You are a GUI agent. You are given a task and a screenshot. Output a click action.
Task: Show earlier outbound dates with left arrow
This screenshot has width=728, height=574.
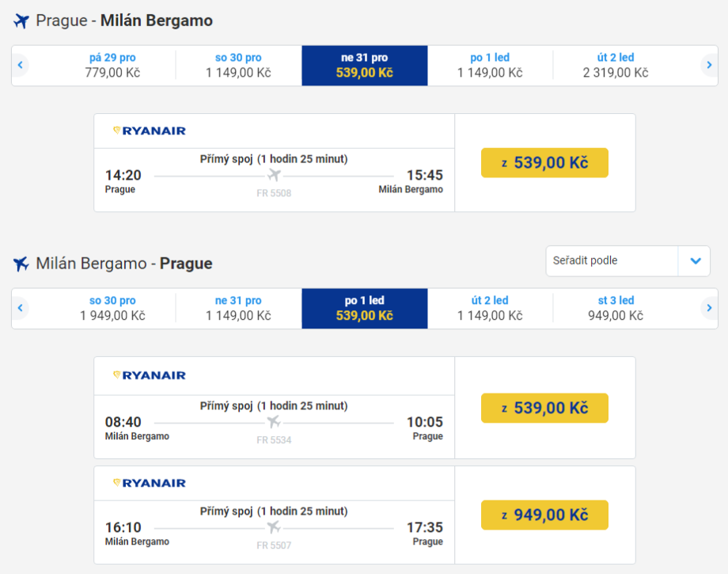(x=21, y=65)
